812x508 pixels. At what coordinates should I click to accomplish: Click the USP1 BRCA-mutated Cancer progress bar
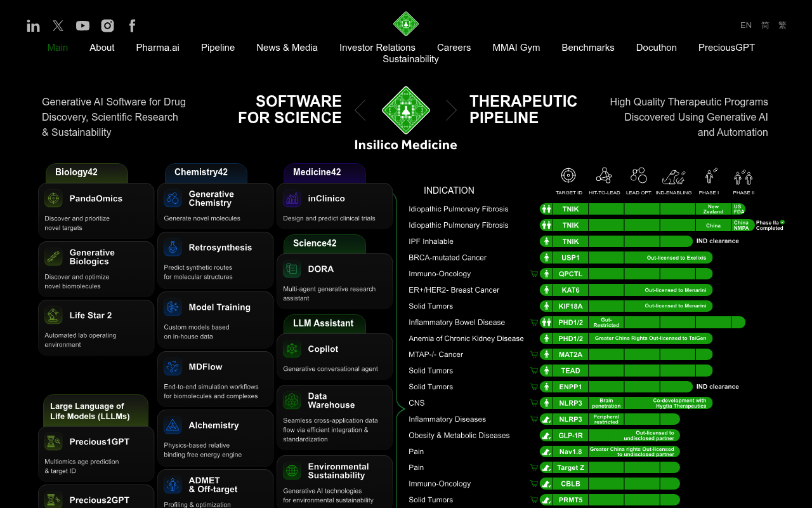[x=626, y=258]
